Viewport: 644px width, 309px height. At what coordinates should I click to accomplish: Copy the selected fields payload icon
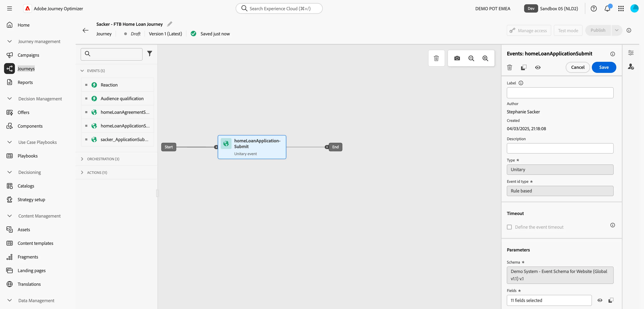pos(611,300)
